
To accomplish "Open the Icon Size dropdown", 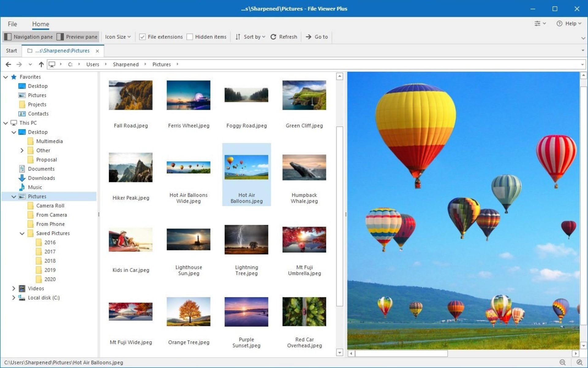I will (117, 37).
